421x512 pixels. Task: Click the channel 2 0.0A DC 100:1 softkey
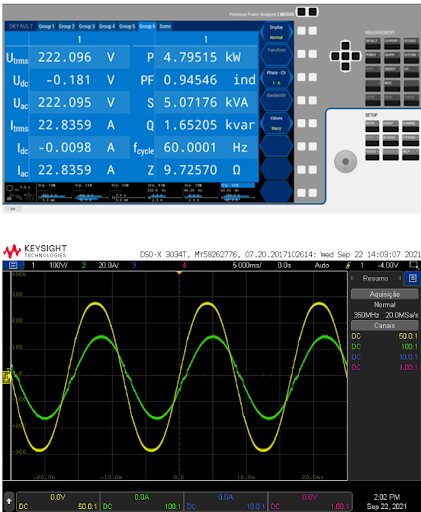142,501
